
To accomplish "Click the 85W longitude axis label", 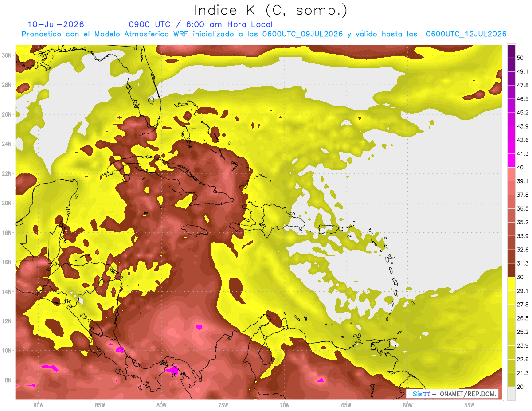I will pyautogui.click(x=100, y=405).
